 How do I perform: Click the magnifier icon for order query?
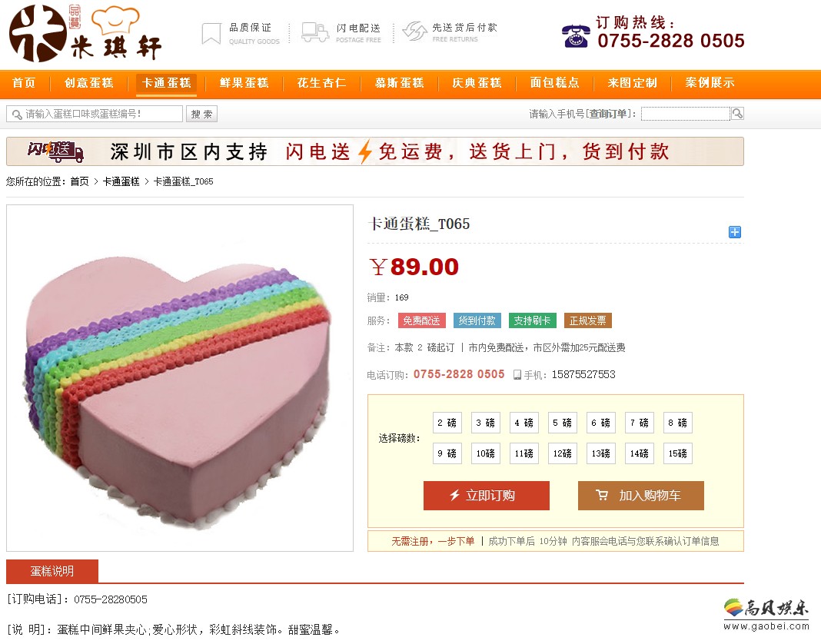737,114
